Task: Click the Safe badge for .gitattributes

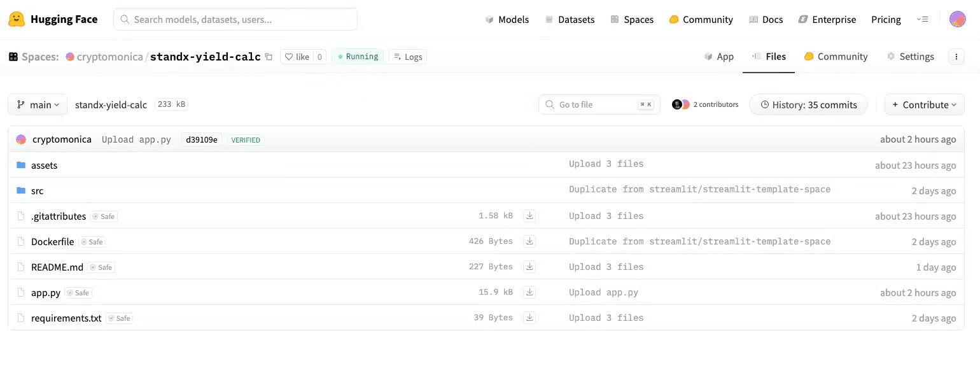Action: coord(104,216)
